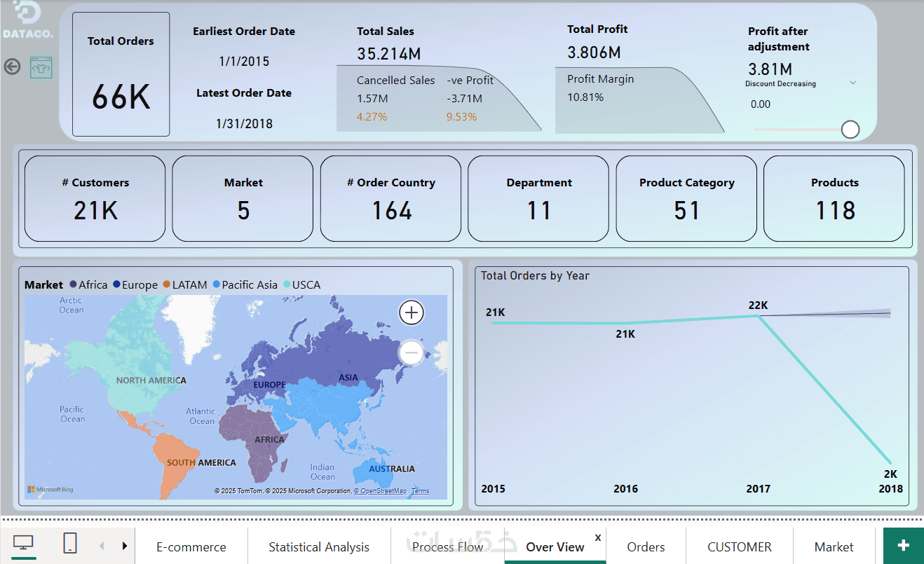
Task: Click the 2017 data point labeled 22K
Action: coord(758,316)
